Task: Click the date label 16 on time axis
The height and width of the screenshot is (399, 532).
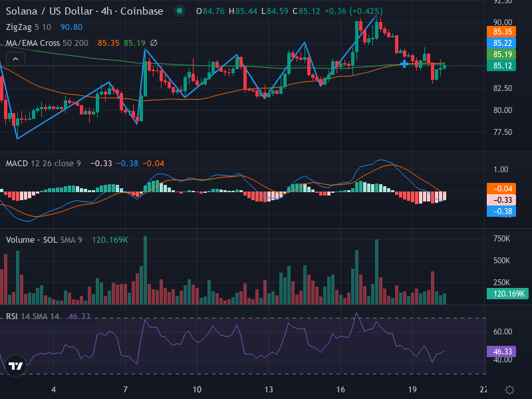Action: coord(340,390)
